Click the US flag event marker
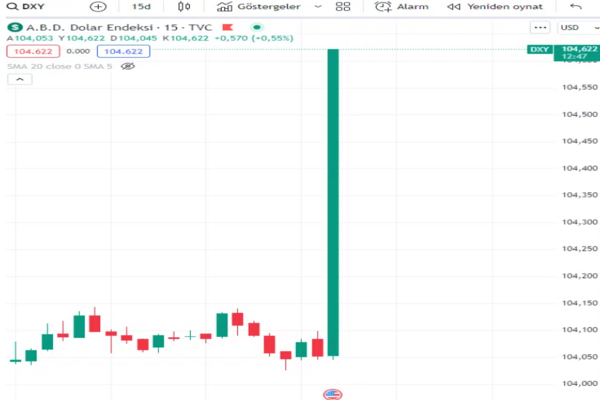This screenshot has height=400, width=600. (333, 394)
